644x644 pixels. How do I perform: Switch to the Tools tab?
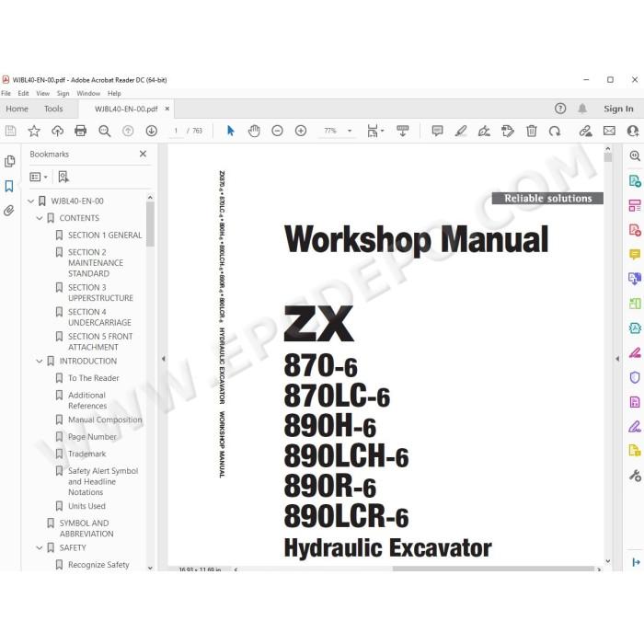click(x=53, y=109)
